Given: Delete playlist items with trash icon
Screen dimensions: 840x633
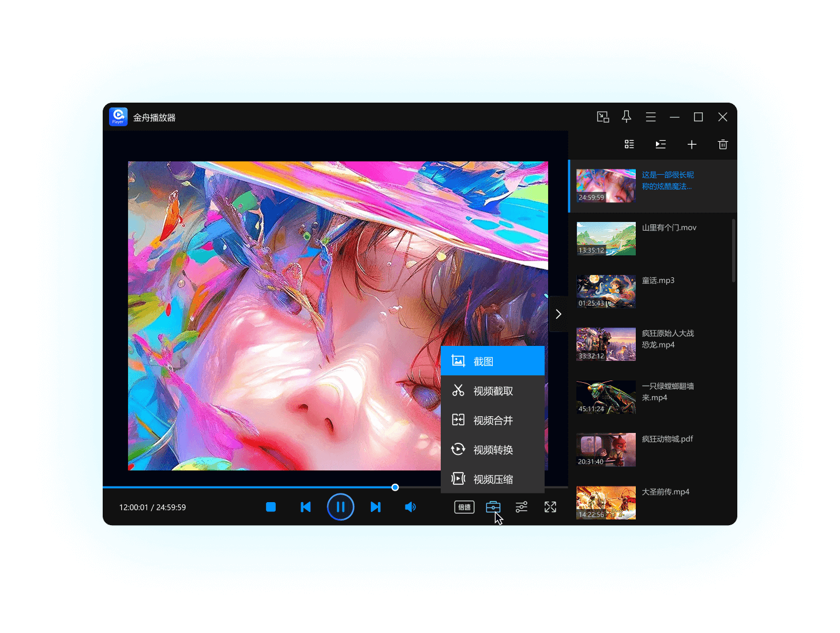Looking at the screenshot, I should click(723, 145).
